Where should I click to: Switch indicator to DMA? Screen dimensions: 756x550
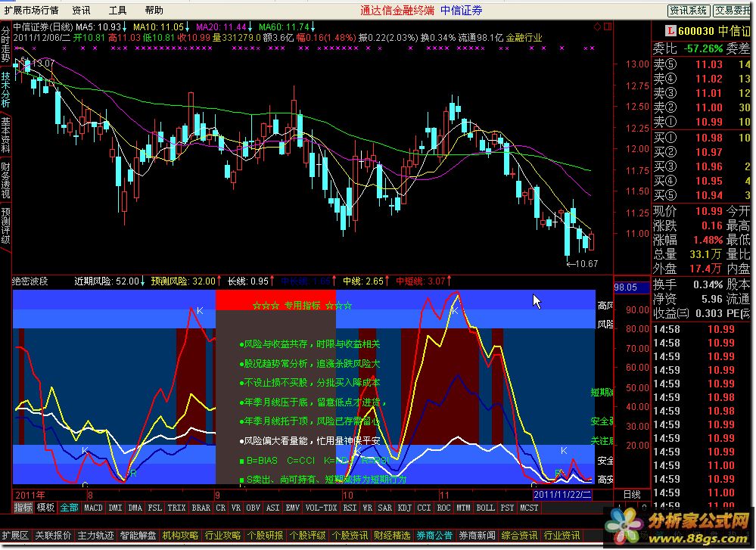click(135, 508)
